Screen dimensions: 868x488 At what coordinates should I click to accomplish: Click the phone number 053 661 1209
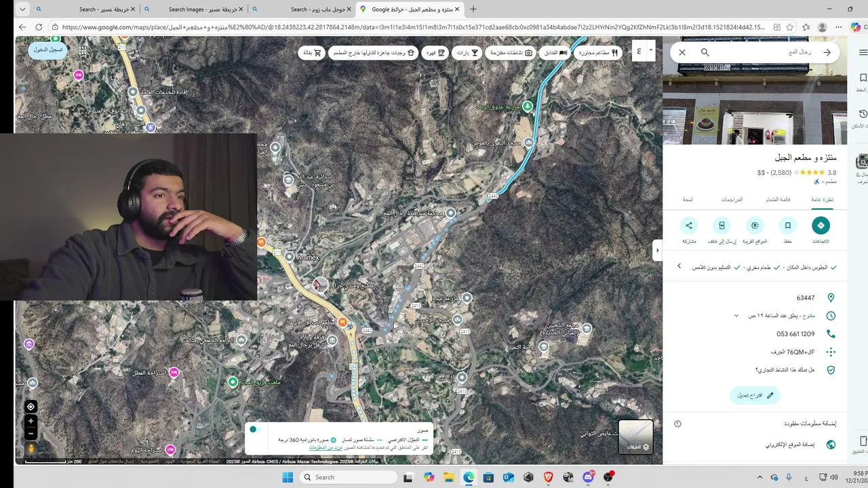coord(795,334)
